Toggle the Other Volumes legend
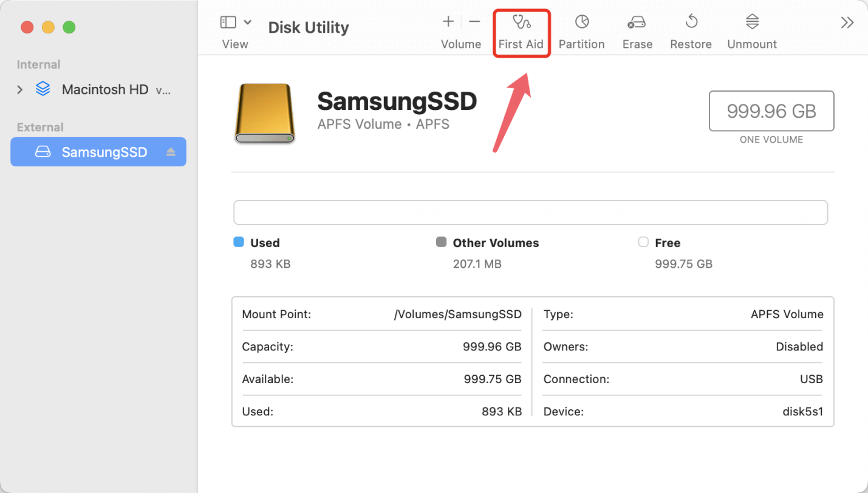 tap(495, 243)
